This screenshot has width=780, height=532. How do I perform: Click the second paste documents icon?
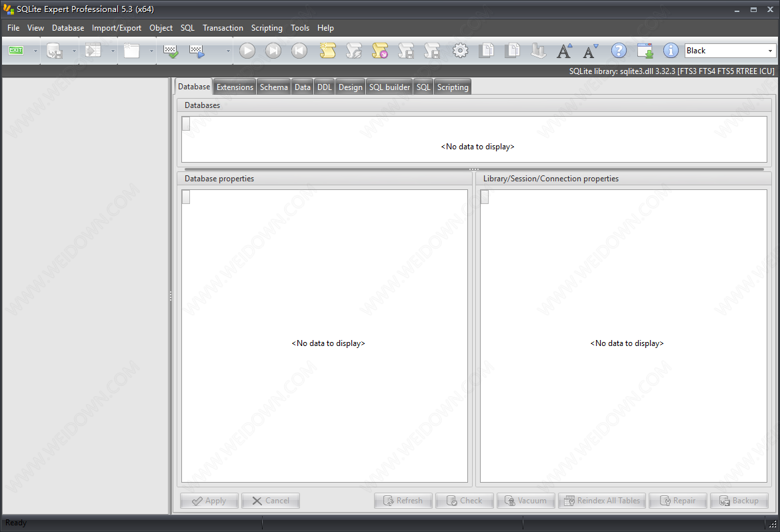(x=512, y=51)
